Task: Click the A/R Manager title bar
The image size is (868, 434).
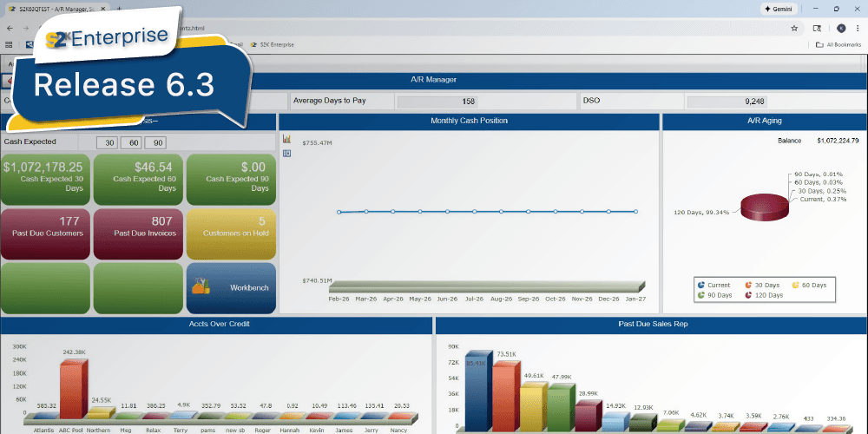Action: [x=433, y=80]
